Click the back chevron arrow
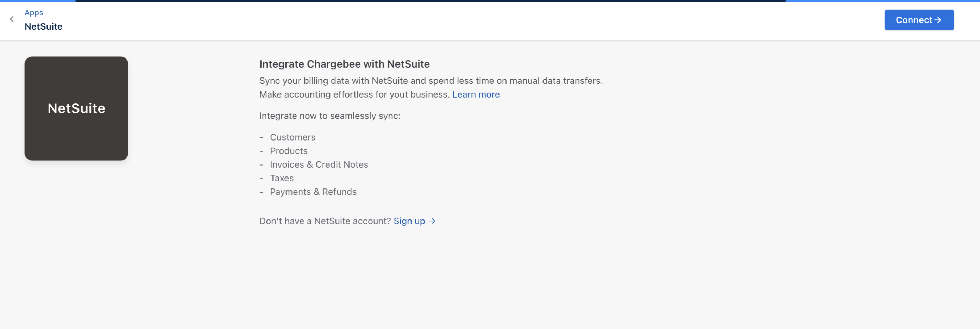 pos(12,19)
